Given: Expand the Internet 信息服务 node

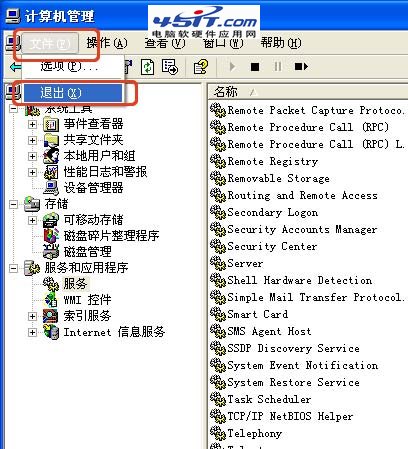Looking at the screenshot, I should point(32,332).
